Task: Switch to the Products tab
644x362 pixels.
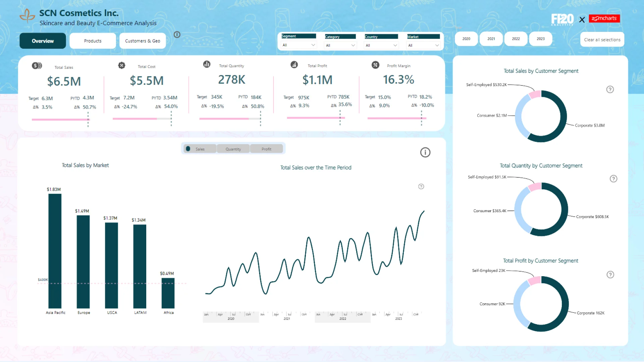Action: coord(93,41)
